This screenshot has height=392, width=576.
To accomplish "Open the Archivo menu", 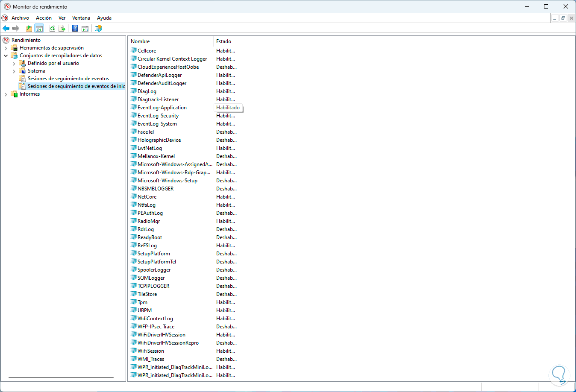I will click(20, 18).
